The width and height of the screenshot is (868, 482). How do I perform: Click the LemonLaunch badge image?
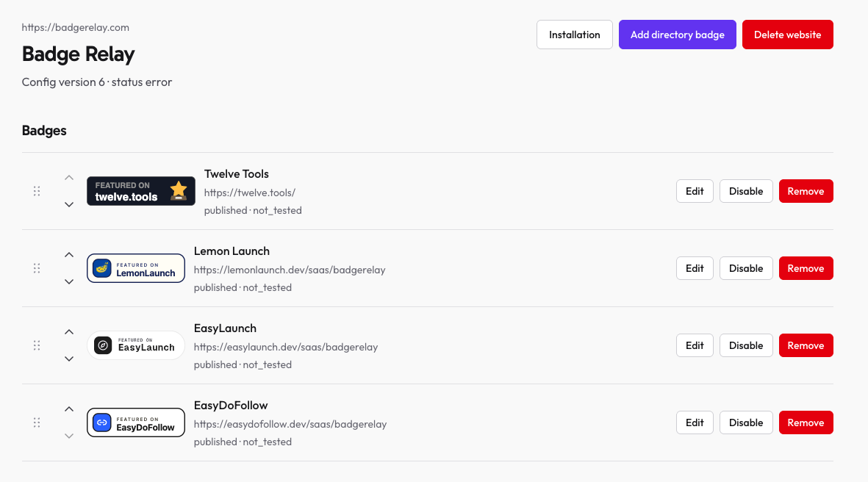pos(136,268)
